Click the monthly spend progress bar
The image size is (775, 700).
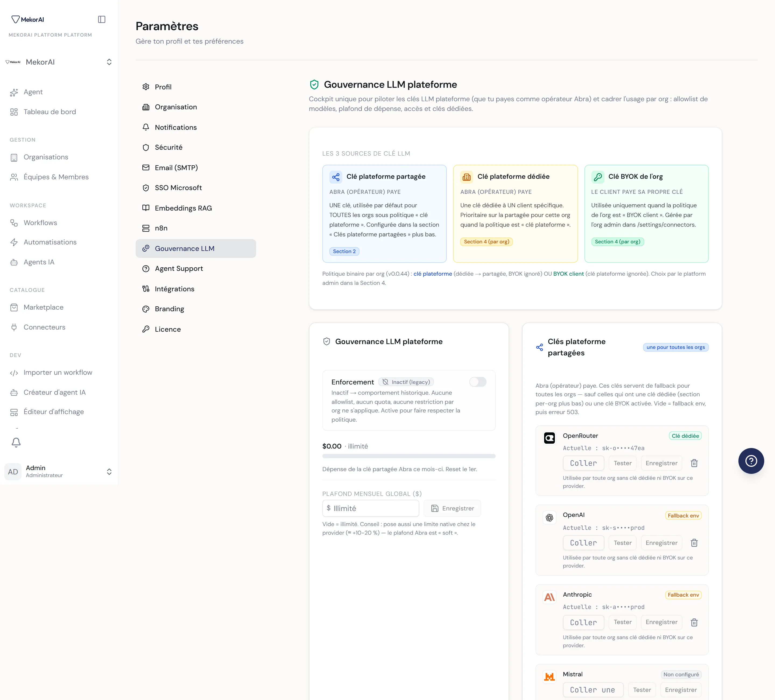(409, 456)
